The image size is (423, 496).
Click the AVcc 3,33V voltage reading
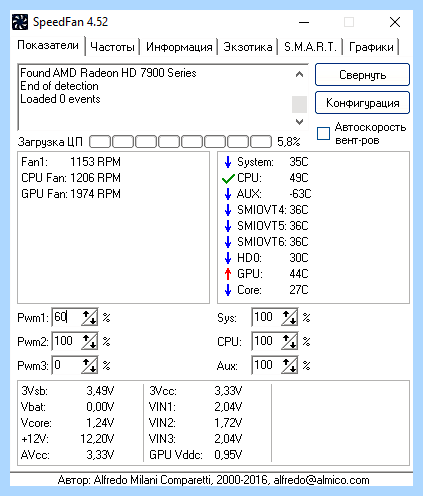coord(67,455)
